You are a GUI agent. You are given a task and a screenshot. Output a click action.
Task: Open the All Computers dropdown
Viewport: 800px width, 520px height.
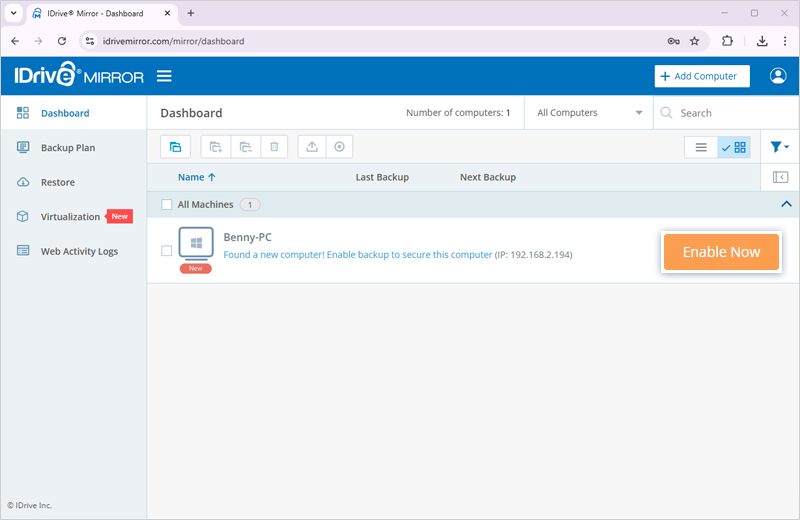tap(589, 113)
